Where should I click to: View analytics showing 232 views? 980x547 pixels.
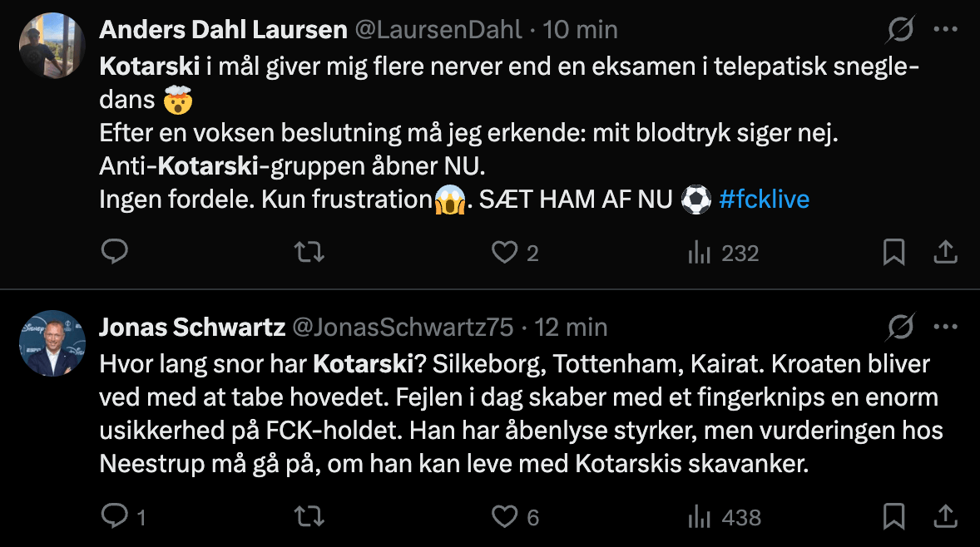pyautogui.click(x=723, y=253)
